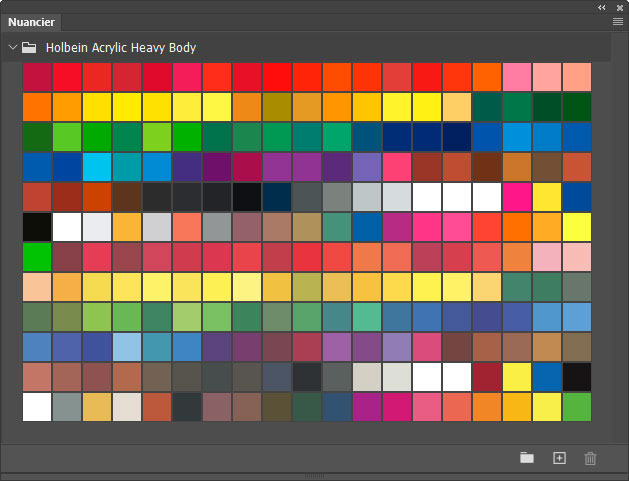The image size is (629, 481).
Task: Pick the crimson swatch in the top-left corner
Action: (x=37, y=77)
